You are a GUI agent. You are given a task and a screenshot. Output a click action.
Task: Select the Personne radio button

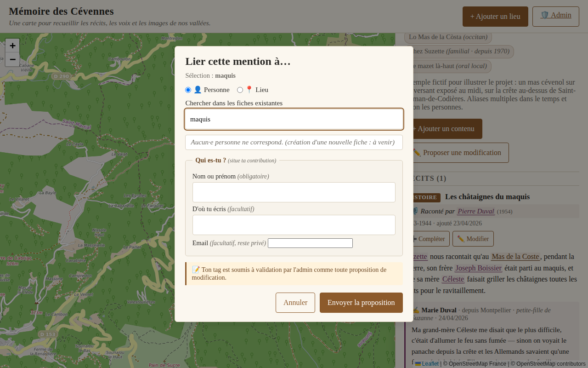click(x=188, y=90)
